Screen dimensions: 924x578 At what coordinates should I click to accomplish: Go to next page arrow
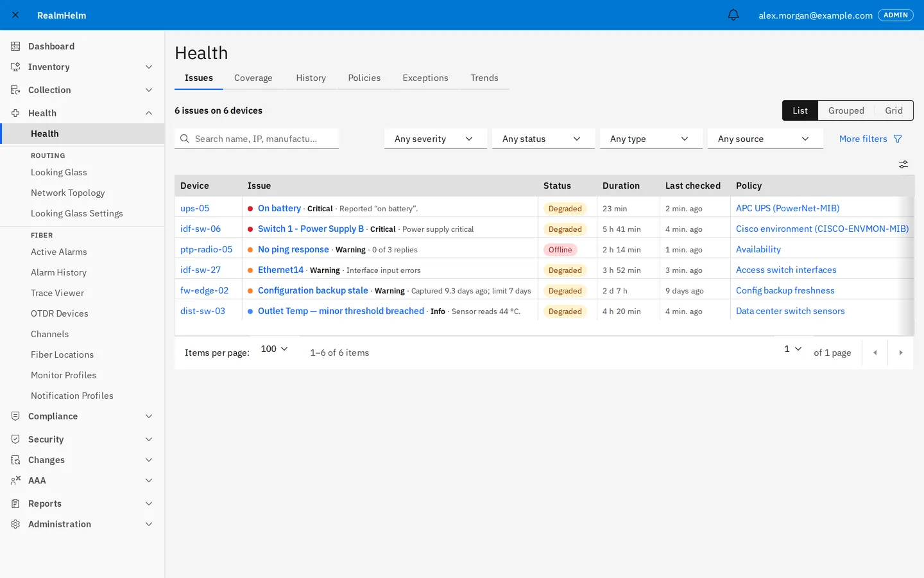pyautogui.click(x=901, y=353)
